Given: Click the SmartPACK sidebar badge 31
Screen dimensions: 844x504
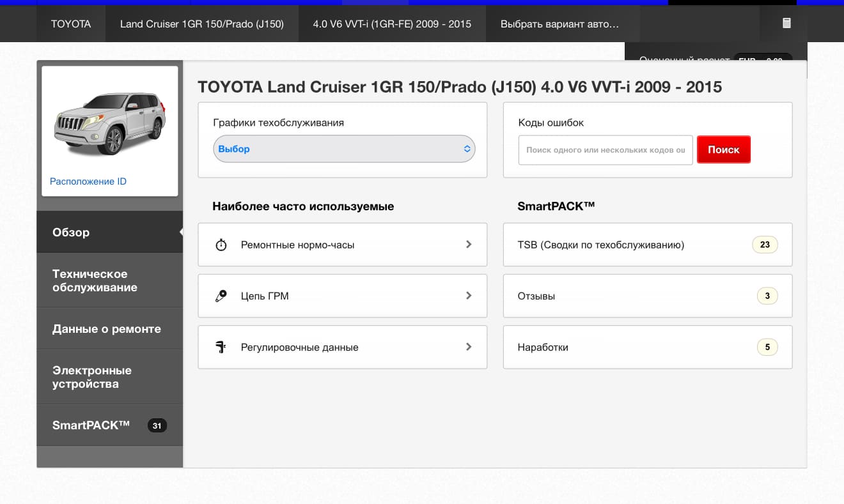Looking at the screenshot, I should 157,425.
